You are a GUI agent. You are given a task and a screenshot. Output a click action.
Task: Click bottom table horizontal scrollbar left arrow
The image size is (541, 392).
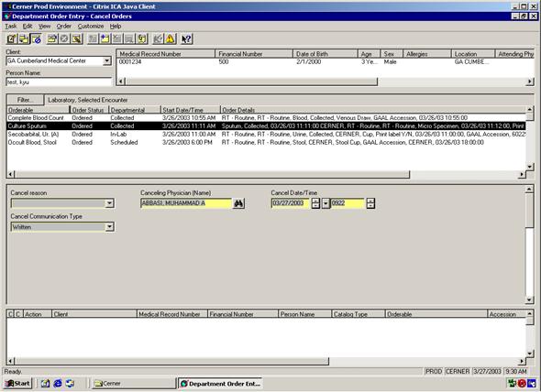click(x=11, y=361)
